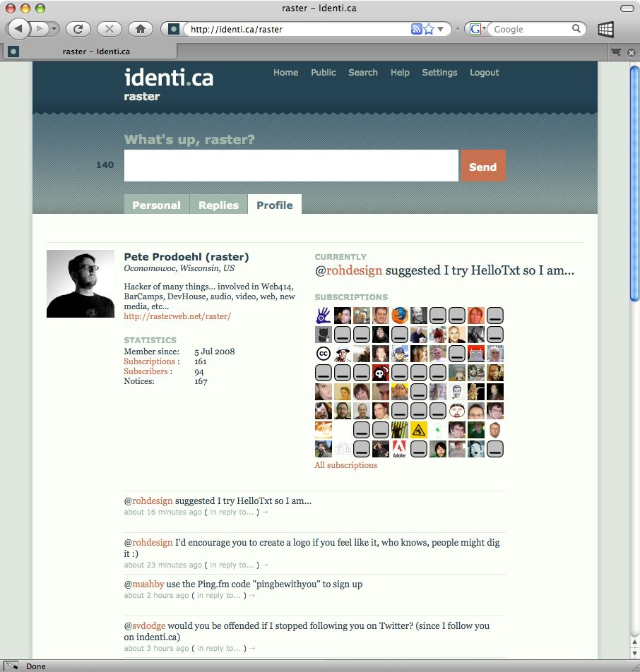Image resolution: width=640 pixels, height=672 pixels.
Task: Reload the page with the refresh button
Action: 78,29
